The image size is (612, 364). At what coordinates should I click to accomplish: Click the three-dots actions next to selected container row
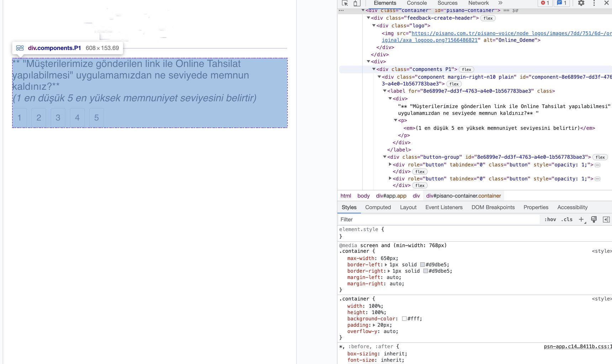(x=341, y=10)
